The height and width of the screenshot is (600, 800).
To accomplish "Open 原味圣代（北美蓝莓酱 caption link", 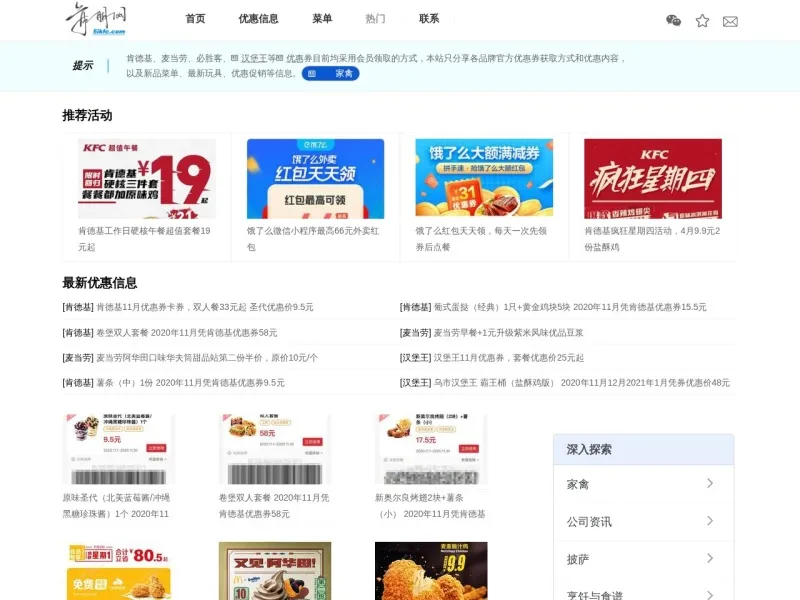I will pyautogui.click(x=116, y=506).
